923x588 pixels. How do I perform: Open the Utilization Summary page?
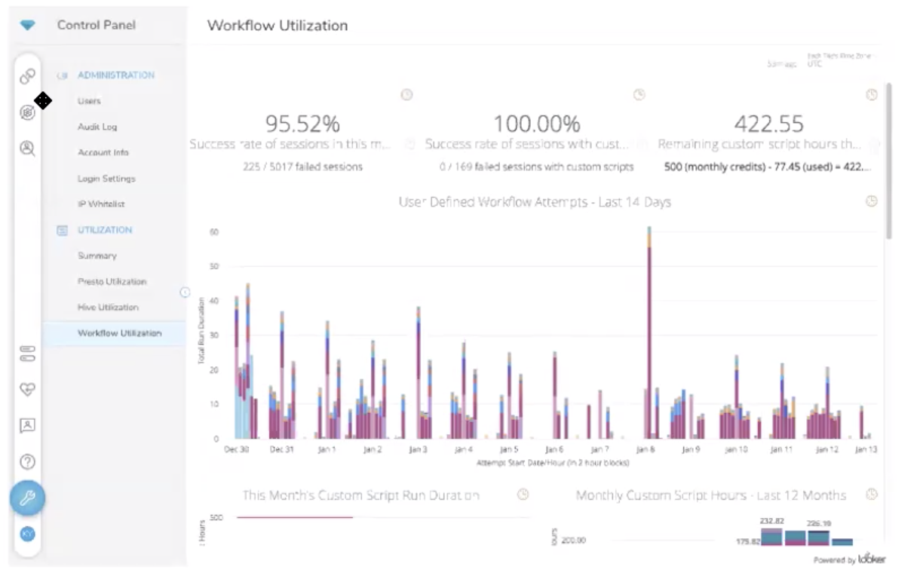[x=97, y=256]
